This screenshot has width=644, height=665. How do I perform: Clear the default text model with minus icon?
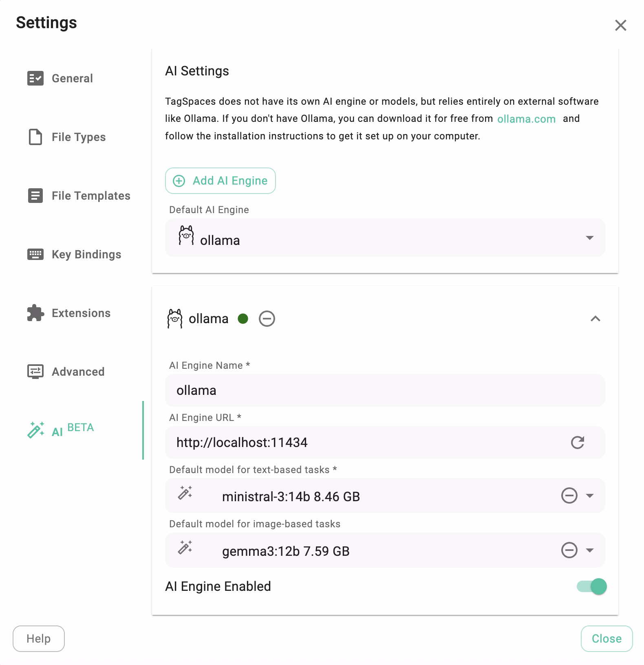(x=569, y=496)
